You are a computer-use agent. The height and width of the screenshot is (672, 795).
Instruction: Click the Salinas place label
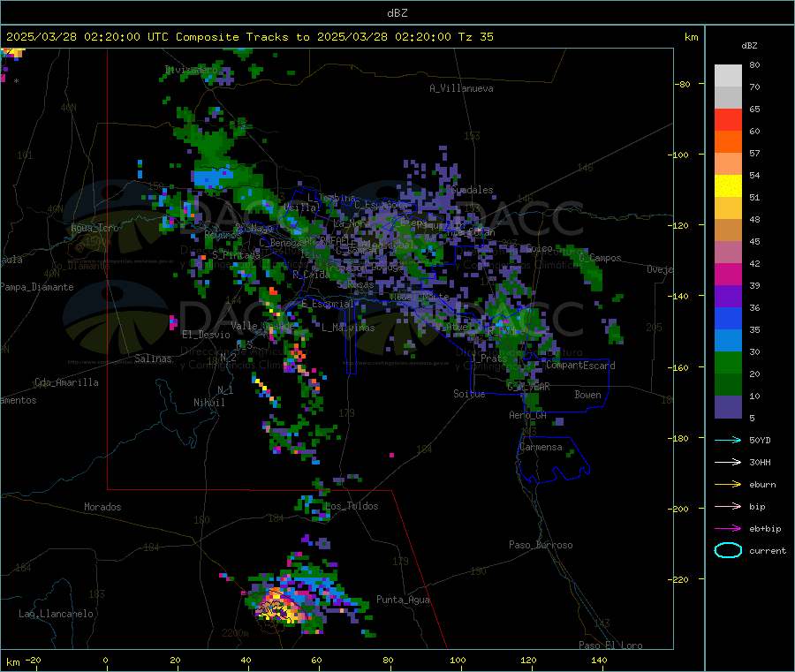click(153, 359)
